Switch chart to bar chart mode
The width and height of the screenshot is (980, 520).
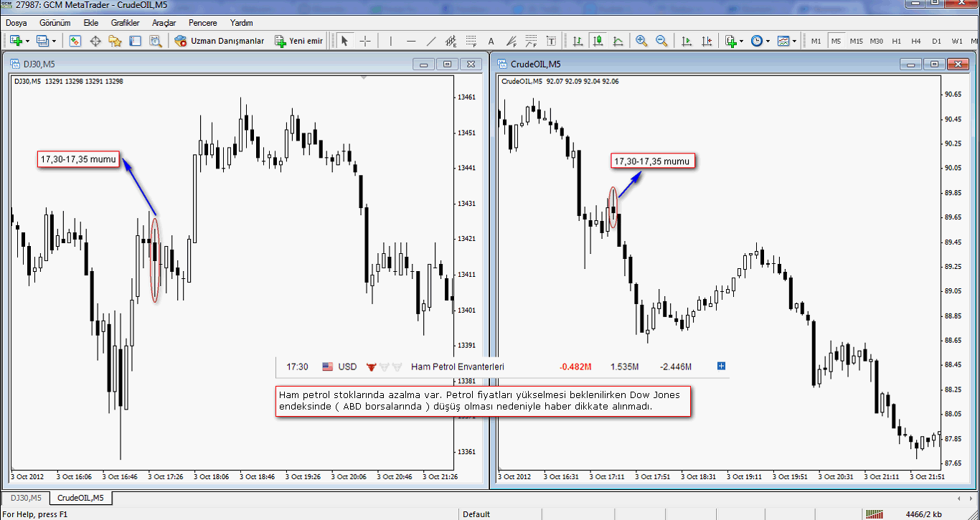pos(578,41)
